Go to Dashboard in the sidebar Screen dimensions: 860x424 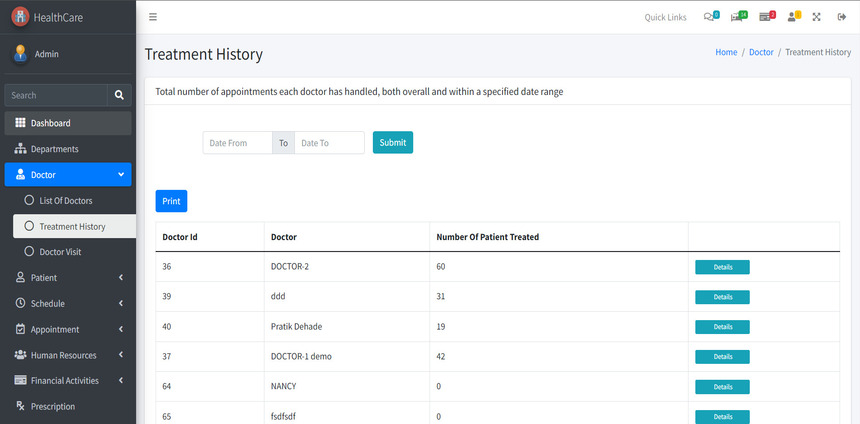coord(50,123)
